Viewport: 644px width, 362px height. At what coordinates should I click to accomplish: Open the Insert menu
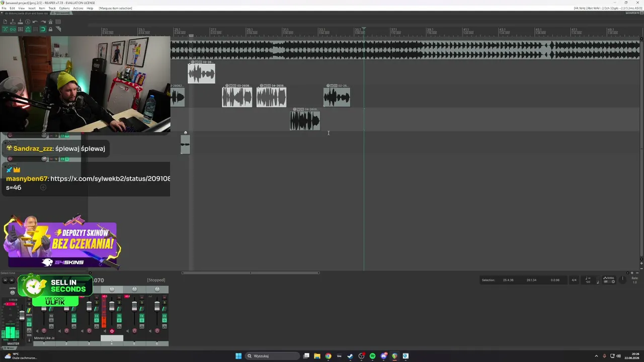32,8
